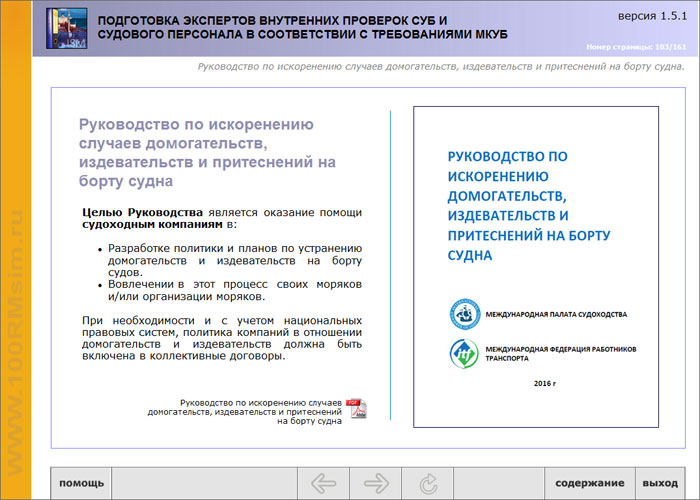Click the bold text 'Целью Руководства'
The image size is (700, 500).
coord(142,212)
